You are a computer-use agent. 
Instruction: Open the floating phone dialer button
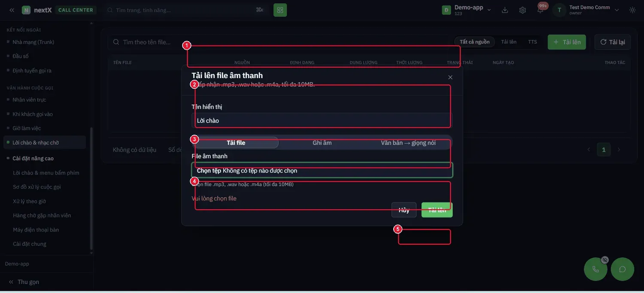[x=595, y=269]
